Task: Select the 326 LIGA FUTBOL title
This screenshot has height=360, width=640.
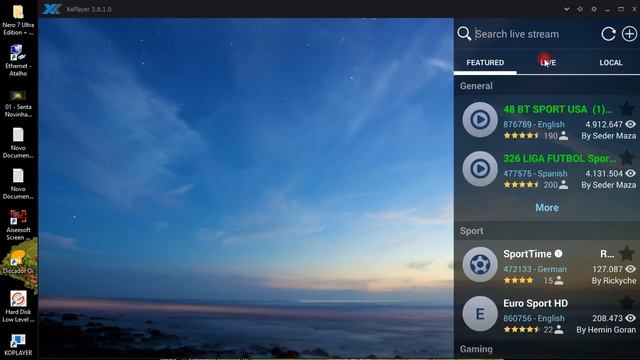Action: pyautogui.click(x=560, y=158)
